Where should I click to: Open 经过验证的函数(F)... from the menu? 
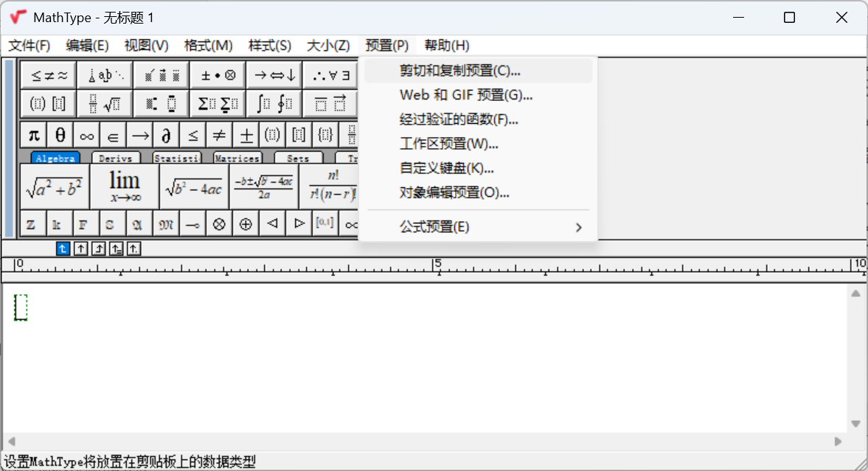coord(479,119)
